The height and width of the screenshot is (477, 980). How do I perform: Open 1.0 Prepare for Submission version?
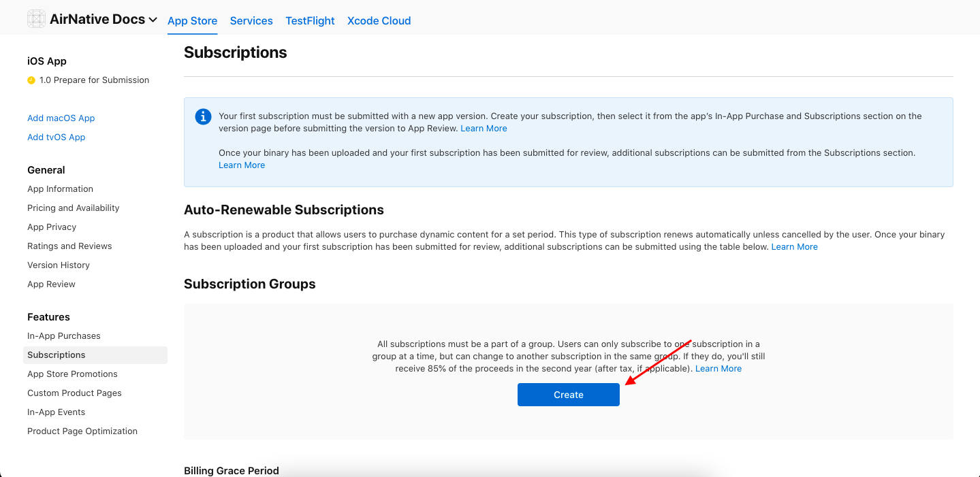[x=94, y=80]
